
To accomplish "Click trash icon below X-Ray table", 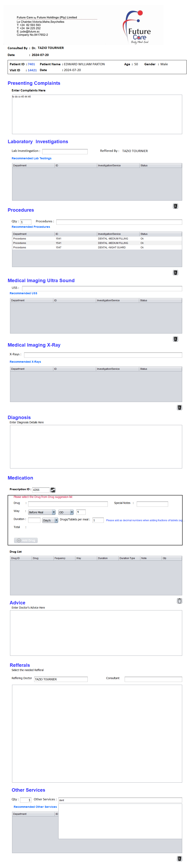I will tap(179, 407).
